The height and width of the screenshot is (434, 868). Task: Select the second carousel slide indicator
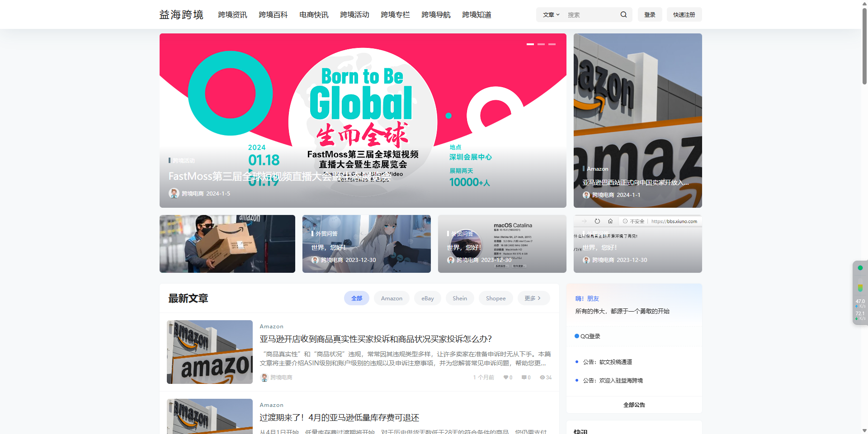click(541, 44)
